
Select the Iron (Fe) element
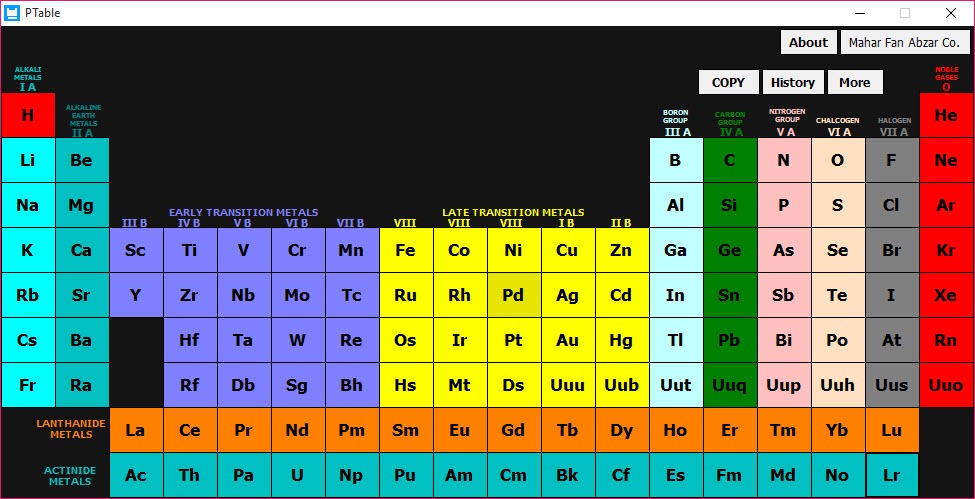(x=405, y=250)
